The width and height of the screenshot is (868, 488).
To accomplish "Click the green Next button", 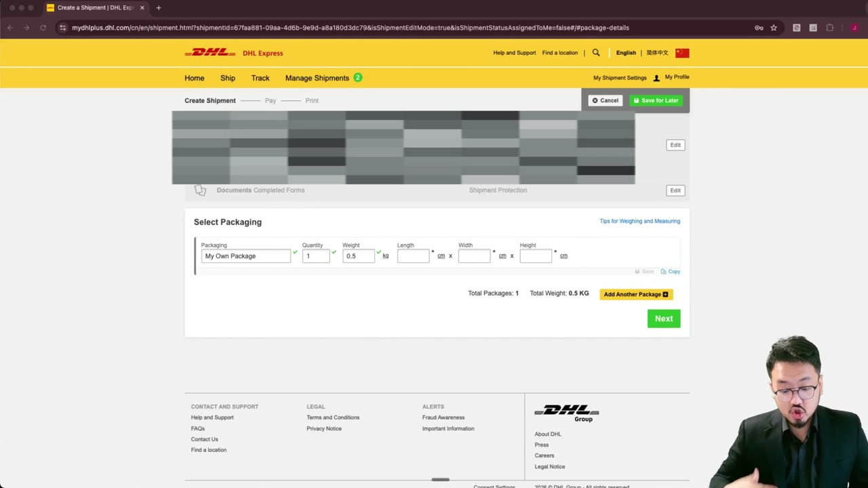I will coord(664,319).
